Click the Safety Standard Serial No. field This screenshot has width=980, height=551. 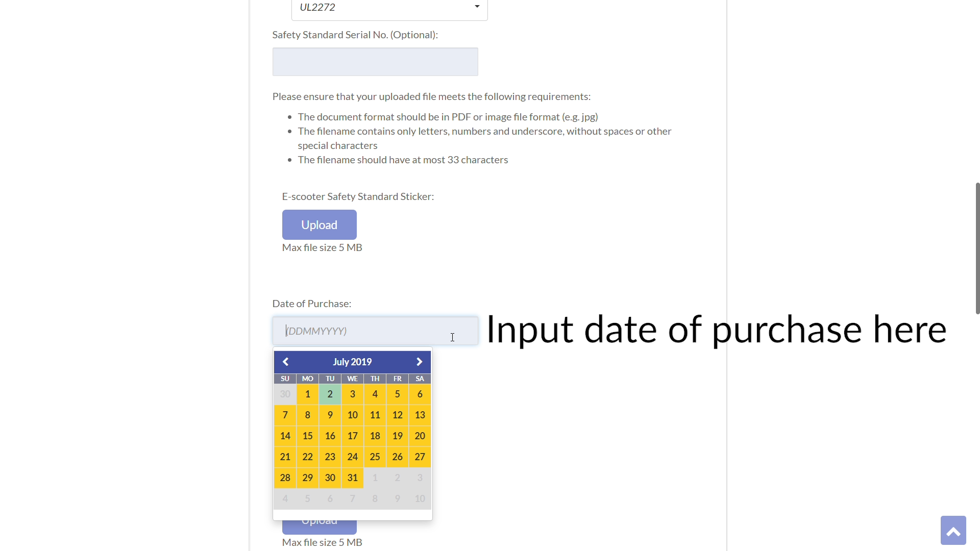tap(376, 61)
